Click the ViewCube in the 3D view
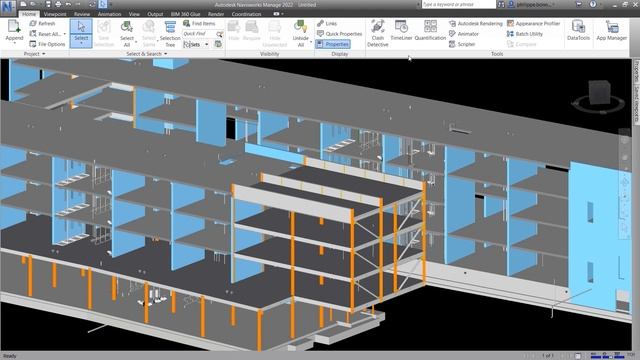640x360 pixels. point(599,93)
